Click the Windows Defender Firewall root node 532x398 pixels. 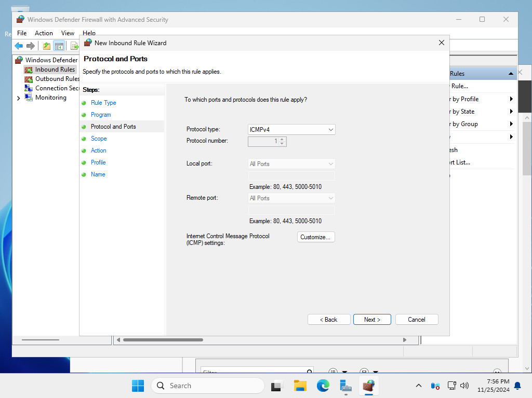click(x=50, y=60)
